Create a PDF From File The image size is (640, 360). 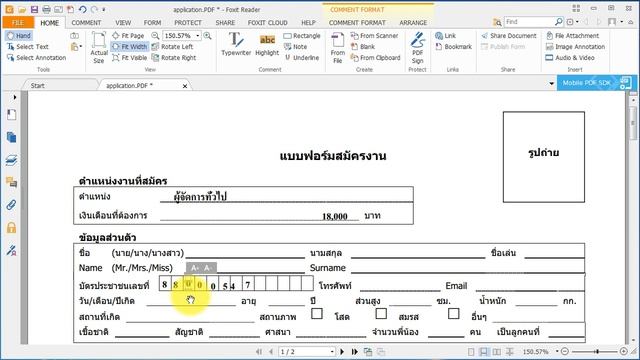(x=338, y=48)
